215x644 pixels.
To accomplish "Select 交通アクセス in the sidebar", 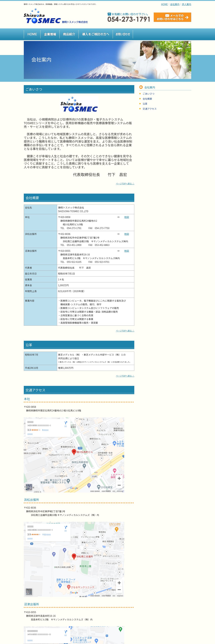I will 149,109.
